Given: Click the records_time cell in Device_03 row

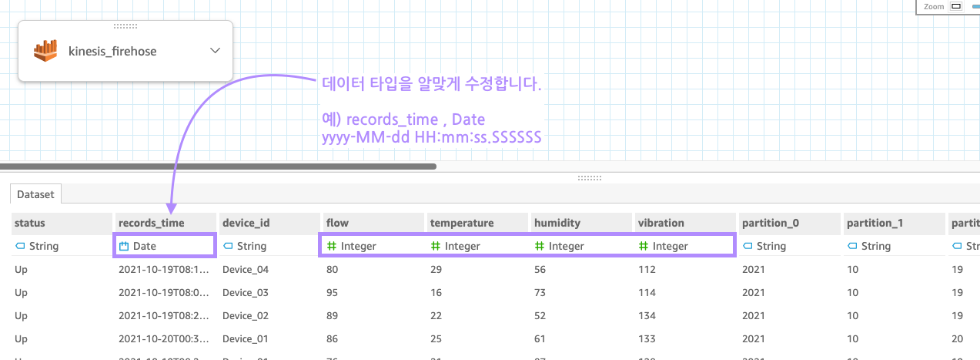Looking at the screenshot, I should click(164, 292).
